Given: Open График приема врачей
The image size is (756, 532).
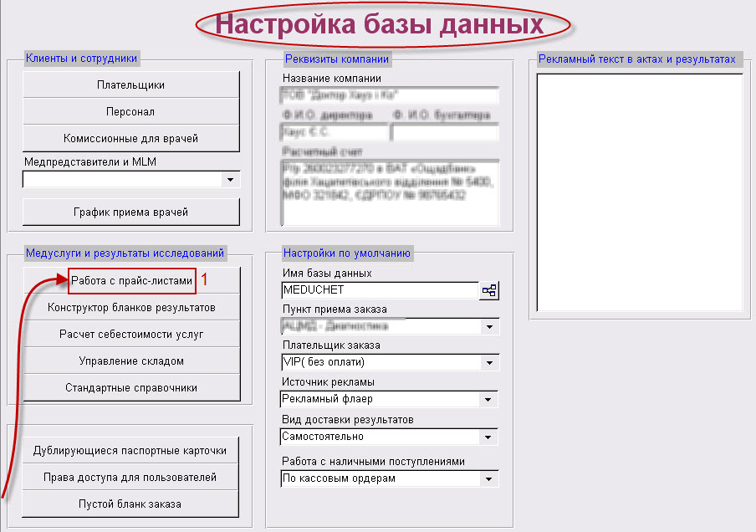Looking at the screenshot, I should pos(131,212).
